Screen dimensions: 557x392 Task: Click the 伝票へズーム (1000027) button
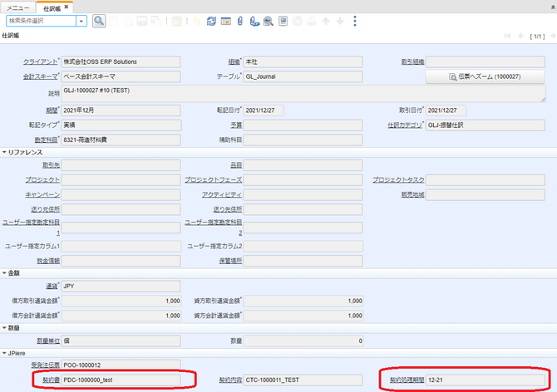[x=485, y=76]
